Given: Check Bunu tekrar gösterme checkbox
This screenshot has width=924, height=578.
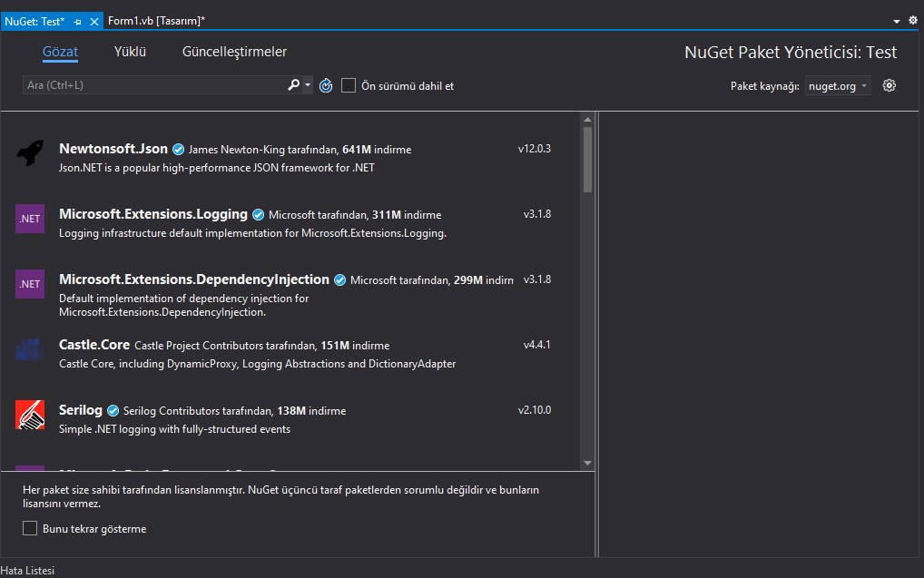Looking at the screenshot, I should (x=30, y=528).
